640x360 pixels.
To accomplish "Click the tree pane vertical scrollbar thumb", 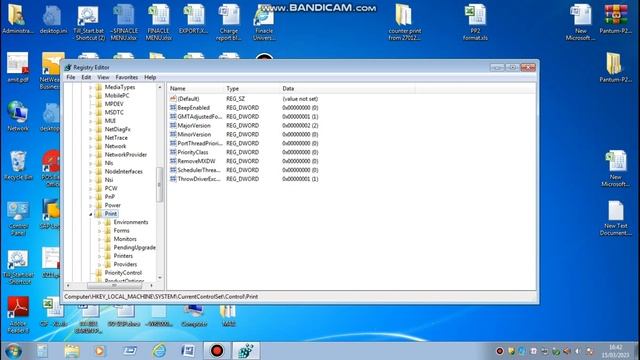I will [160, 184].
